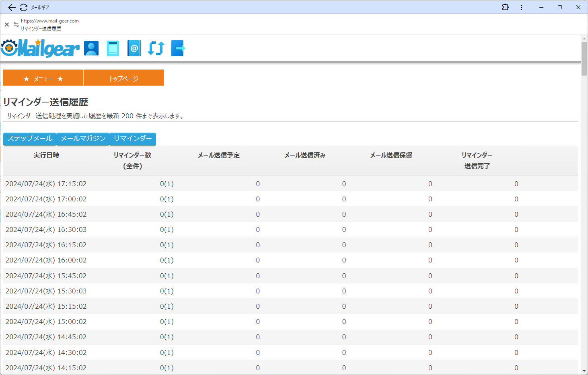Select row 2024/07/24(水) 16:15:02
The image size is (588, 375).
pos(290,245)
